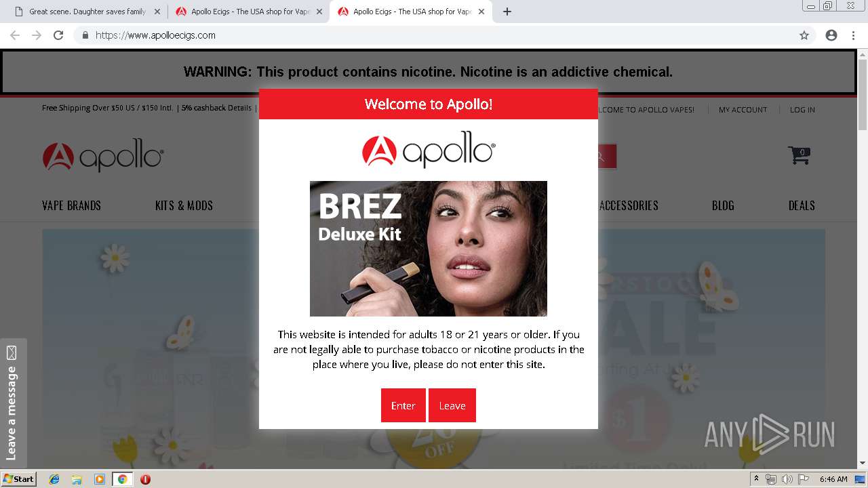Click the action center flag icon

click(804, 479)
